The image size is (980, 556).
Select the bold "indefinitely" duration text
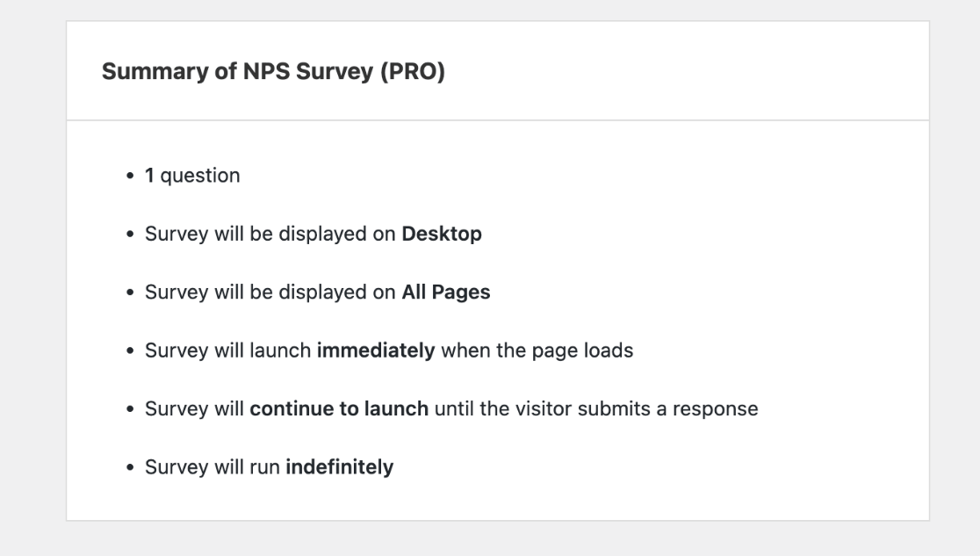tap(340, 467)
